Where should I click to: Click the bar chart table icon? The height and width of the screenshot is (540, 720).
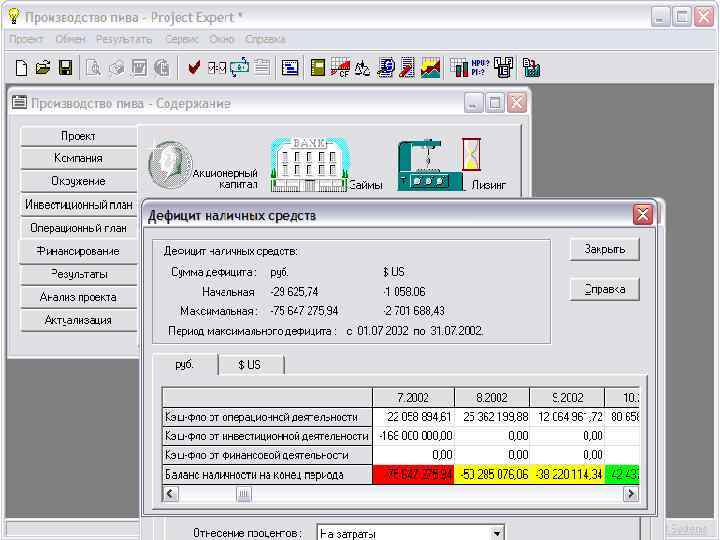[459, 68]
